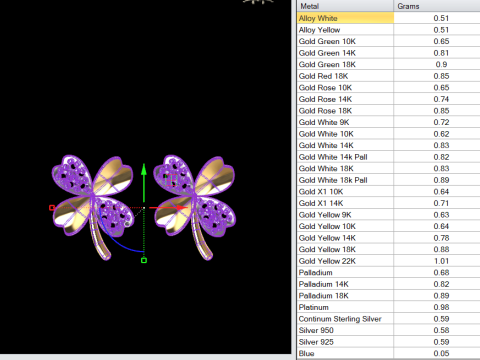Click the 0.81 grams value for Gold Green 14K
480x360 pixels.
441,53
